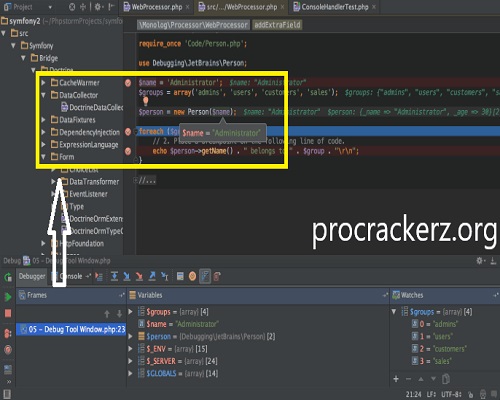
Task: Click the intention lightbulb in editor
Action: click(x=146, y=101)
